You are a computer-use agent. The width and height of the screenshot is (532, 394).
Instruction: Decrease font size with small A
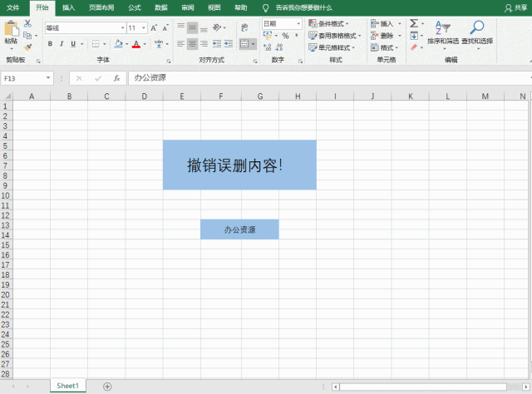click(x=165, y=27)
